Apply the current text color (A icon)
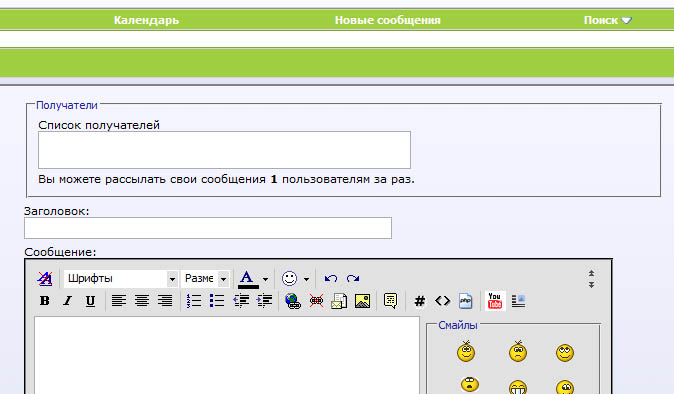This screenshot has height=394, width=674. [248, 279]
